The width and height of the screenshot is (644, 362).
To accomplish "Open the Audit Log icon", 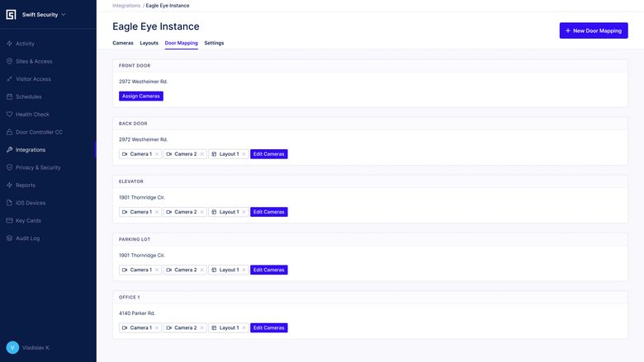I will [x=9, y=238].
